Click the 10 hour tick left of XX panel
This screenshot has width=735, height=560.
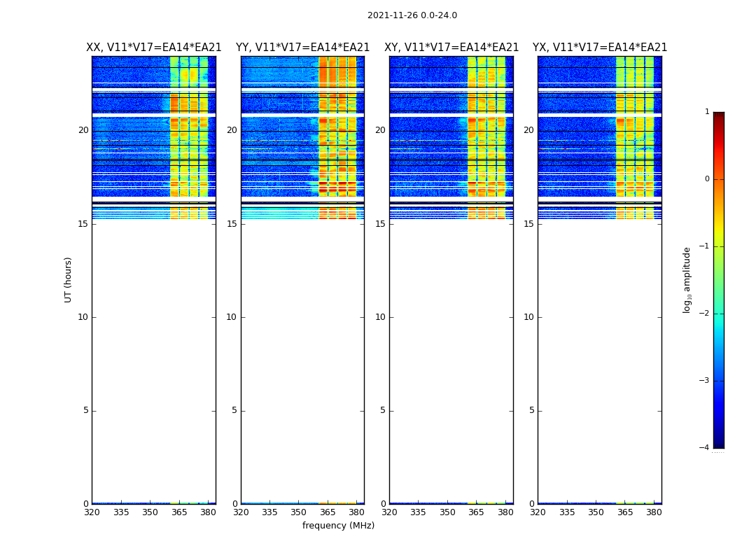(x=83, y=317)
